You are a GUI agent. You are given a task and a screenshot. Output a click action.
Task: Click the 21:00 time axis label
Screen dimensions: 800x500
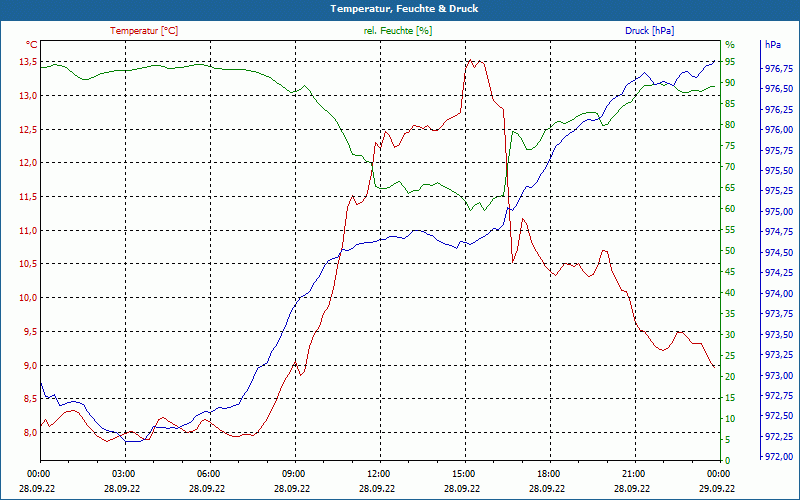pyautogui.click(x=634, y=474)
